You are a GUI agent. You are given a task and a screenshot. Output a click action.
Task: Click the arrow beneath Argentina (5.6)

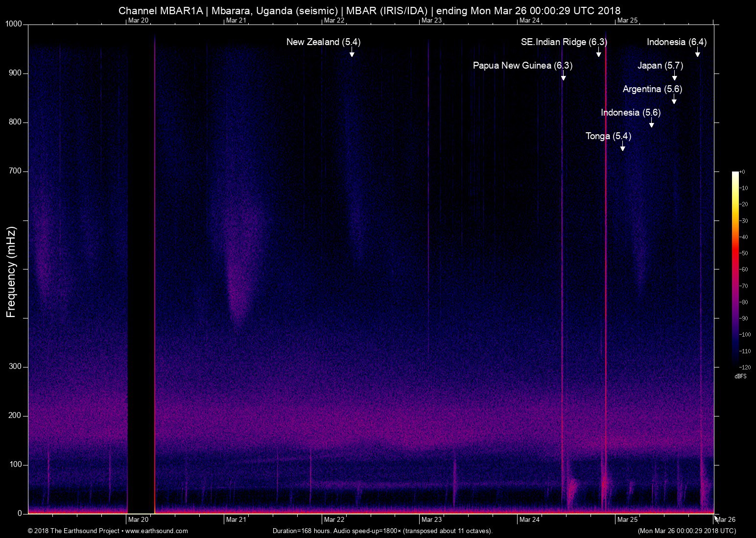(674, 99)
